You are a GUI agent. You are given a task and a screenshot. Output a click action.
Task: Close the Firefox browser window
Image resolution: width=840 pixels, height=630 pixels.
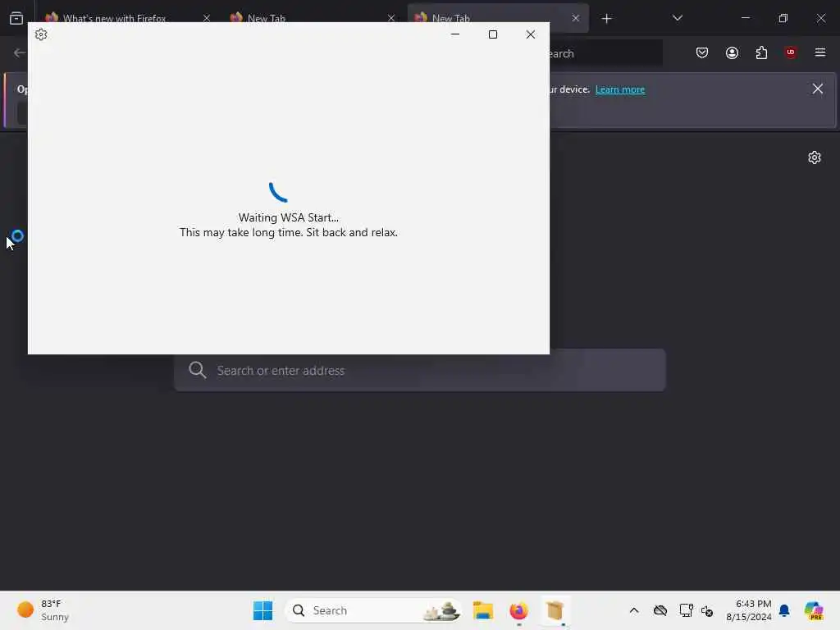(820, 18)
